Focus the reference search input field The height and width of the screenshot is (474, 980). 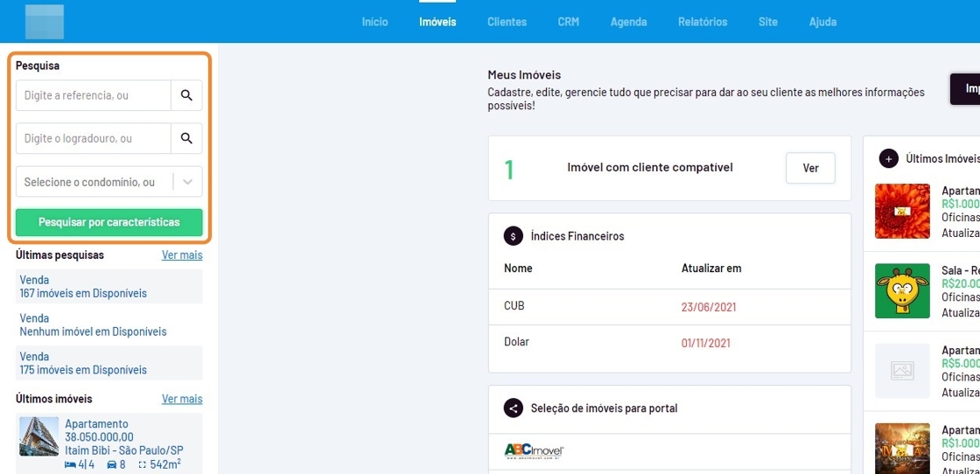(x=94, y=95)
